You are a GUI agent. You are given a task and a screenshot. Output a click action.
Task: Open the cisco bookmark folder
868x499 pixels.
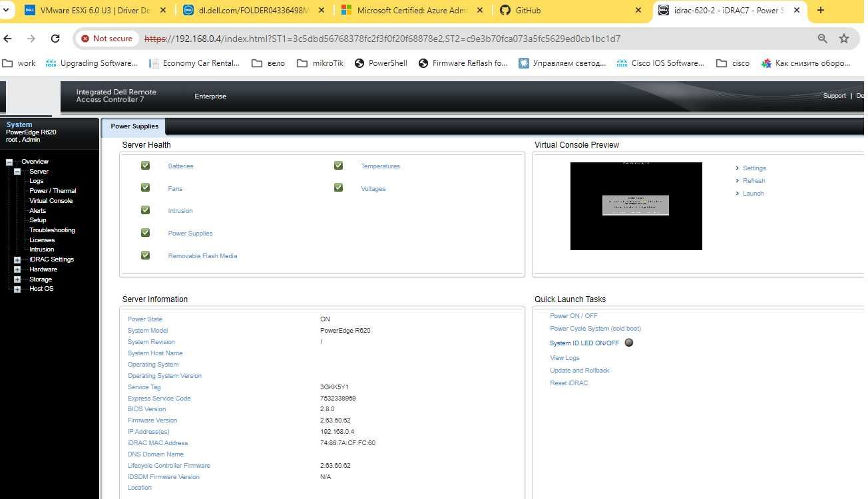point(733,63)
